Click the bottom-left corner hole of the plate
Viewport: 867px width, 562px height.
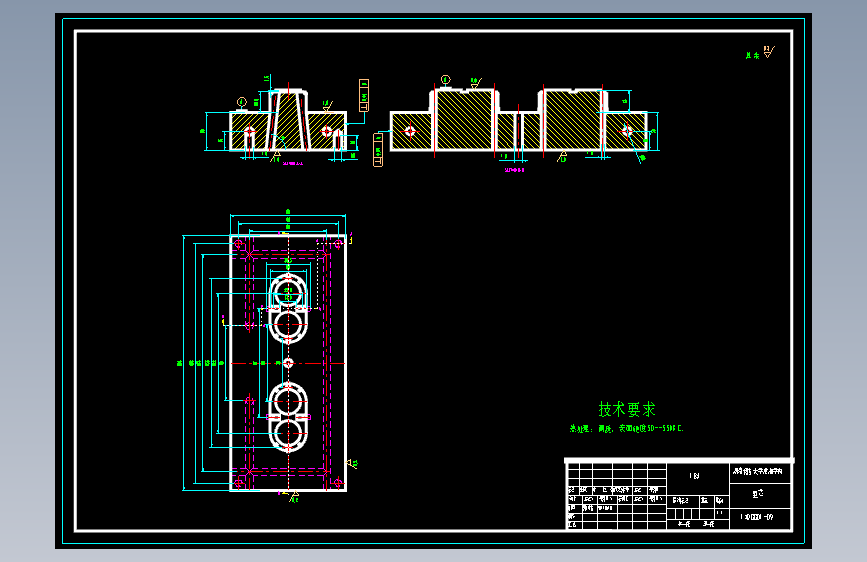pyautogui.click(x=239, y=483)
